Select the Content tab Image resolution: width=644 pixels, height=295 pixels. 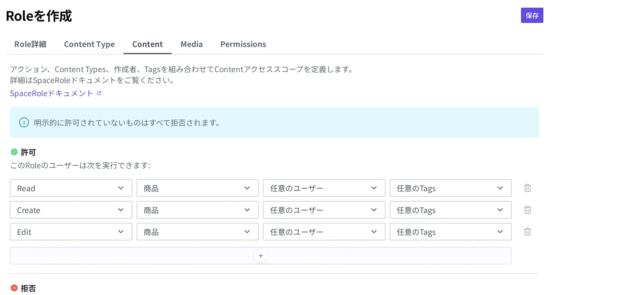[x=148, y=44]
